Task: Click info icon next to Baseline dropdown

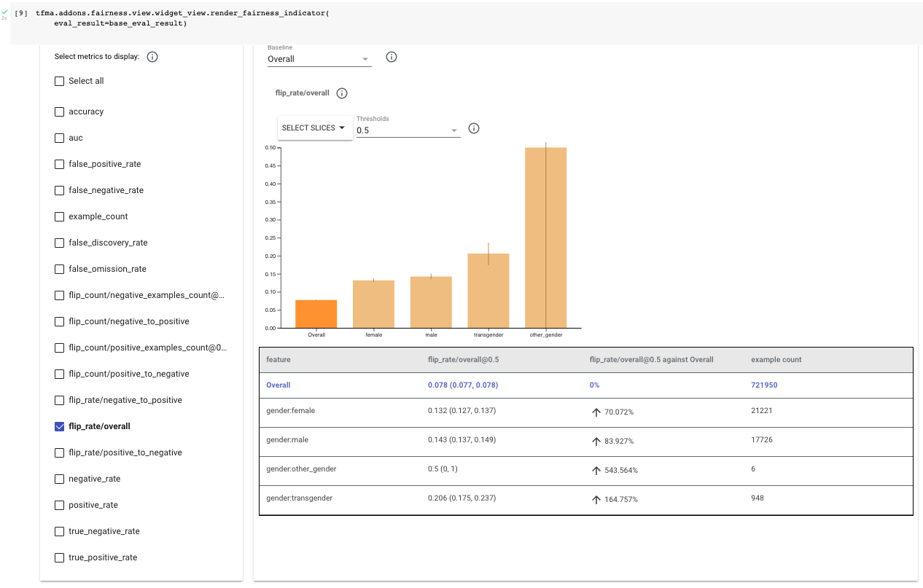Action: 392,57
